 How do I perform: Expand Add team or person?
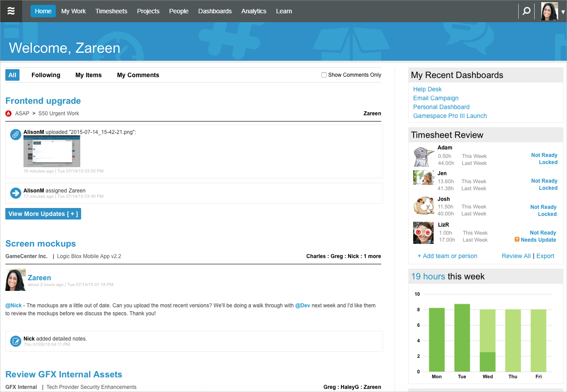(x=447, y=256)
